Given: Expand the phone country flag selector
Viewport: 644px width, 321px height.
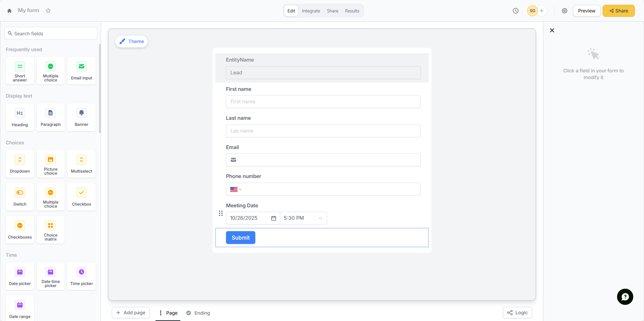Looking at the screenshot, I should [x=236, y=189].
